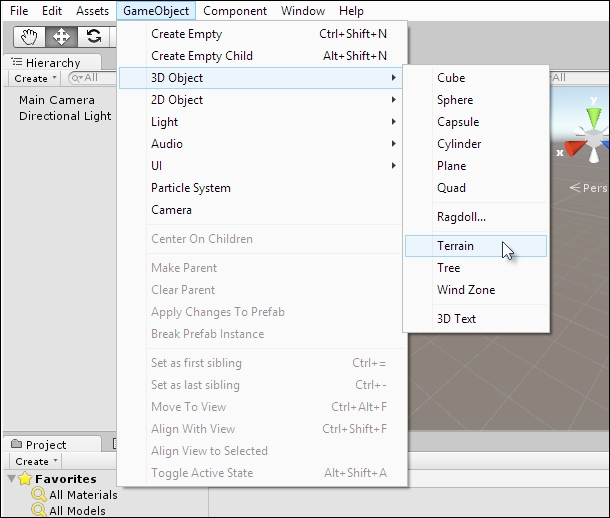Select the Hand tool
Screen dimensions: 610x518
coord(29,37)
